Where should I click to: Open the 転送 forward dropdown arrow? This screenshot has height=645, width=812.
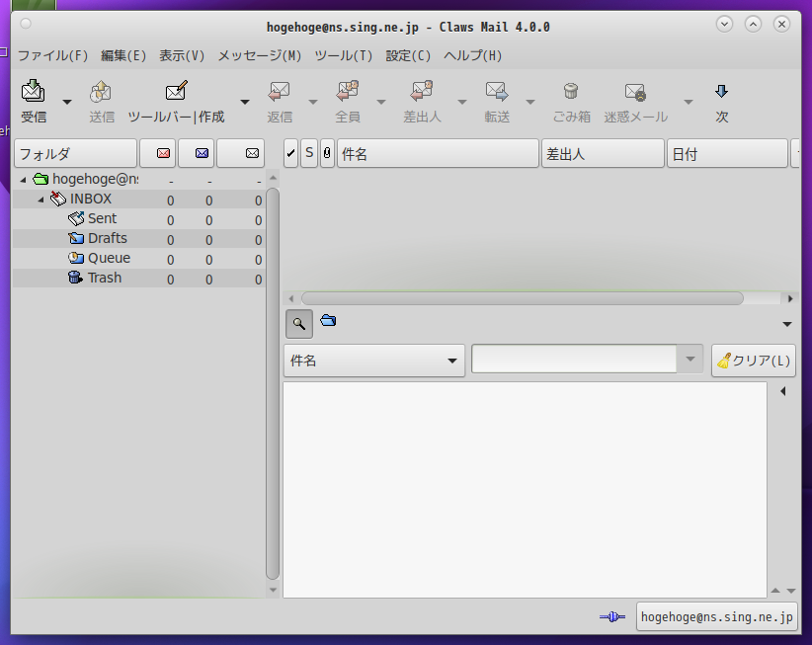(530, 102)
